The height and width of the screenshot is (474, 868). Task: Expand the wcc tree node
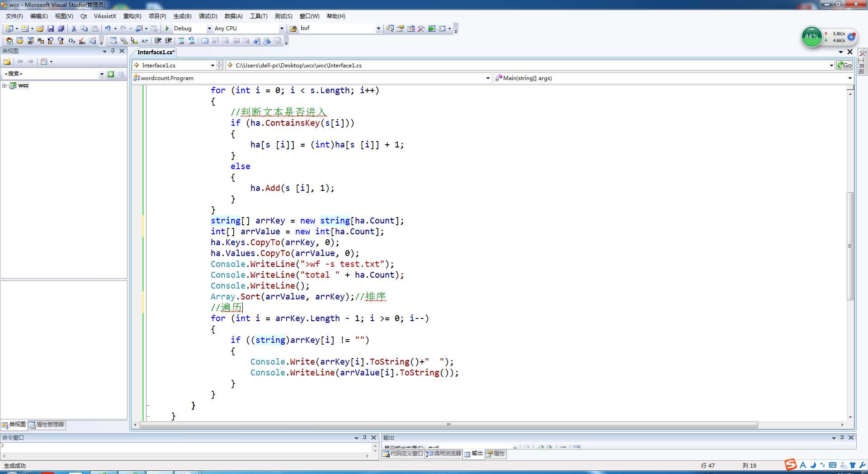[5, 85]
